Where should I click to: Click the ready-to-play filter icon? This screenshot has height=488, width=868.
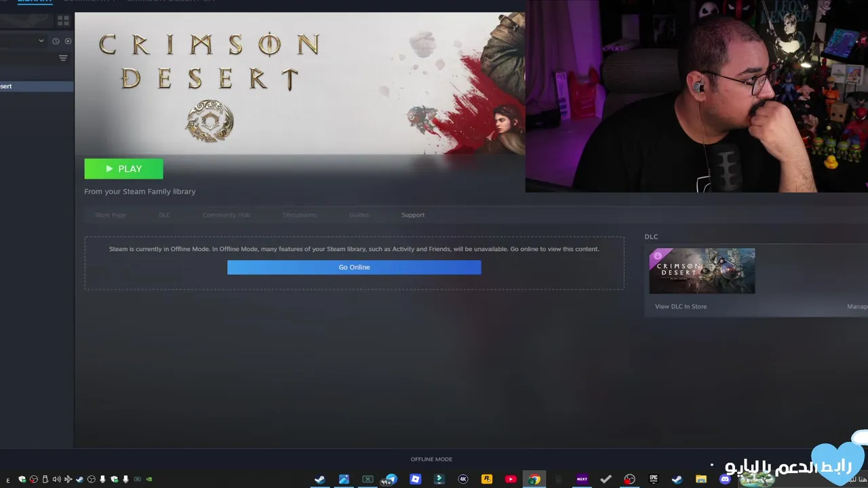point(68,41)
